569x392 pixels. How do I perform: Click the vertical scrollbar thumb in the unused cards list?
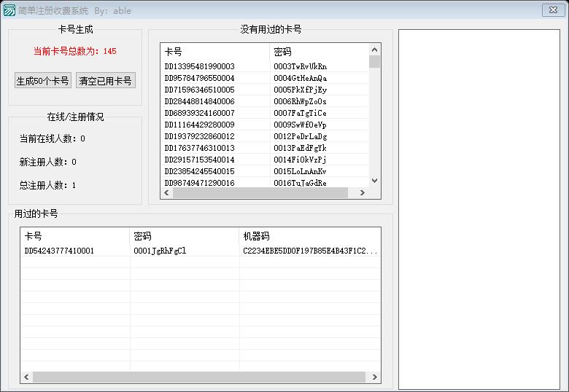(374, 61)
